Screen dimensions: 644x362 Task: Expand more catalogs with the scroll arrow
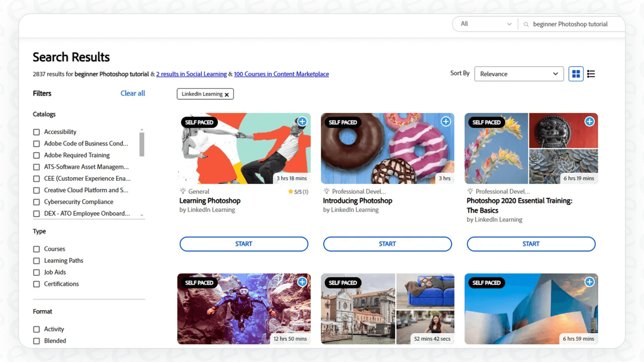141,215
